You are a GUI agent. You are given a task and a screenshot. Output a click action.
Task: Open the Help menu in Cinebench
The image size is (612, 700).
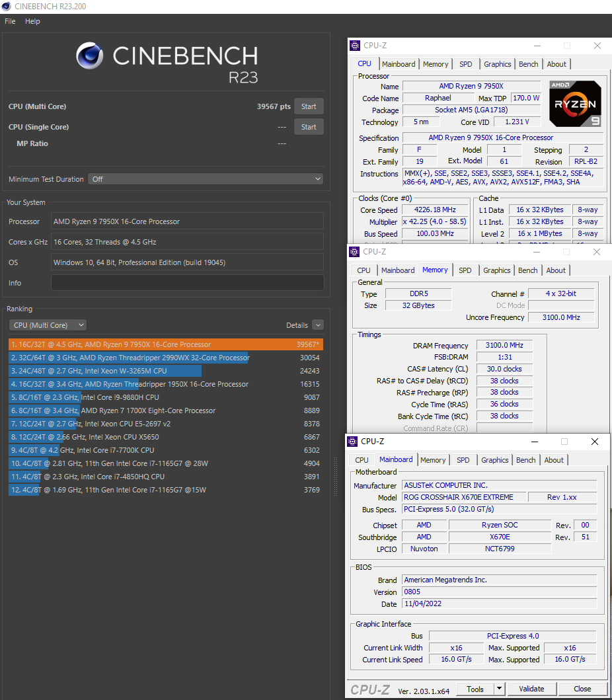(x=32, y=21)
